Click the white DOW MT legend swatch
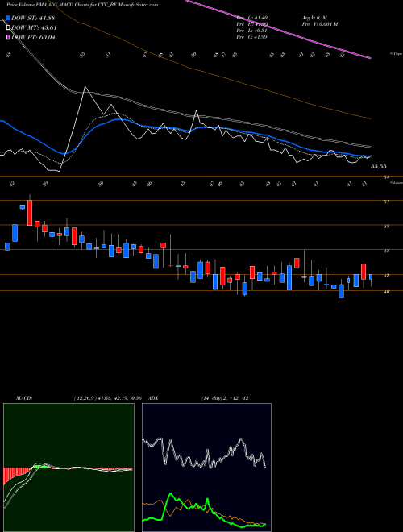Screen dimensions: 403x532 tap(8, 28)
